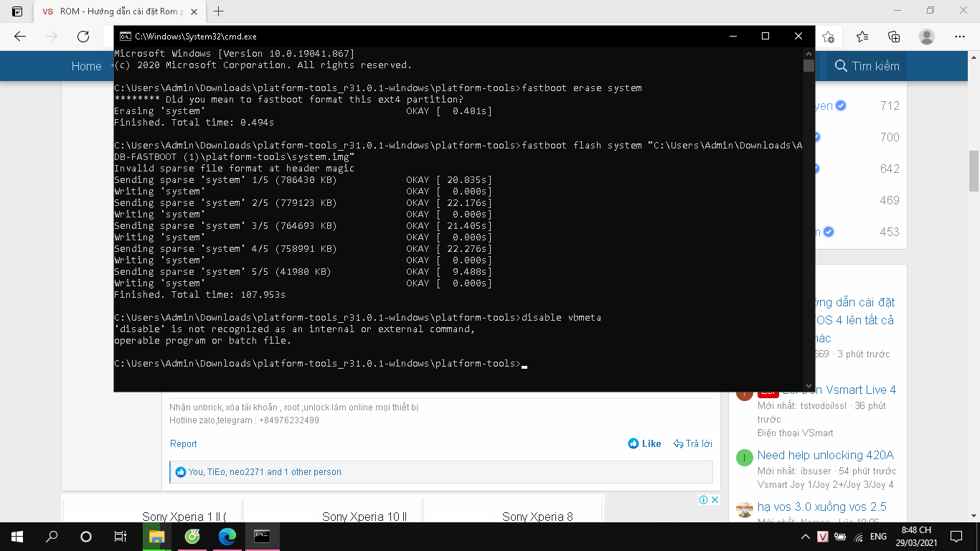Click the Report link under post
The width and height of the screenshot is (980, 551).
(183, 443)
